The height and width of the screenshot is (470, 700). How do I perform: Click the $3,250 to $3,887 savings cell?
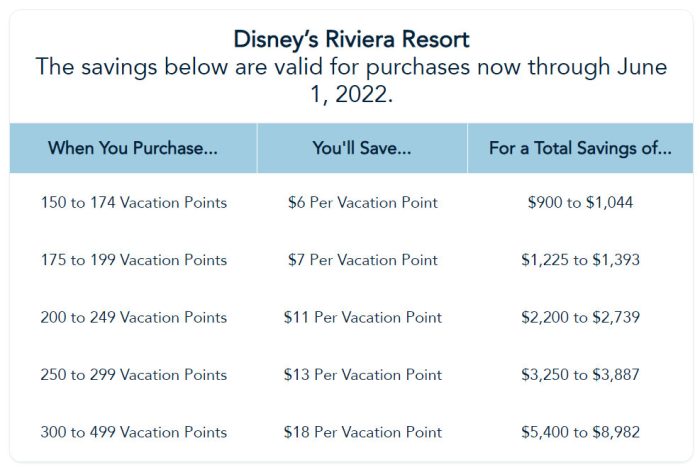(580, 375)
